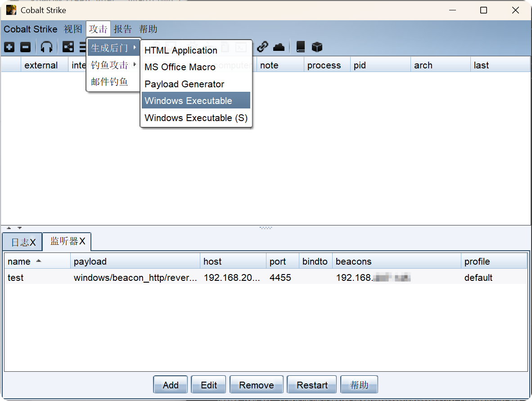Sort listeners by the host column header
Screen dimensions: 532x401
point(233,261)
